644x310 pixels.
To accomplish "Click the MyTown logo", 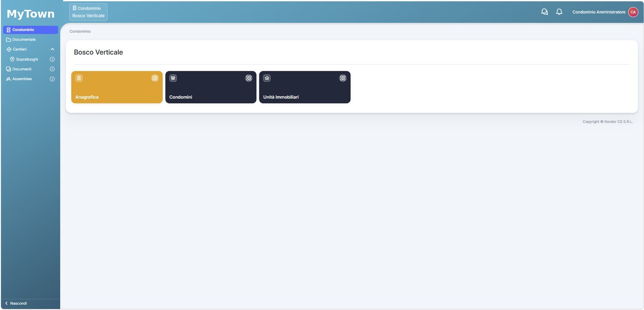I will [x=30, y=14].
